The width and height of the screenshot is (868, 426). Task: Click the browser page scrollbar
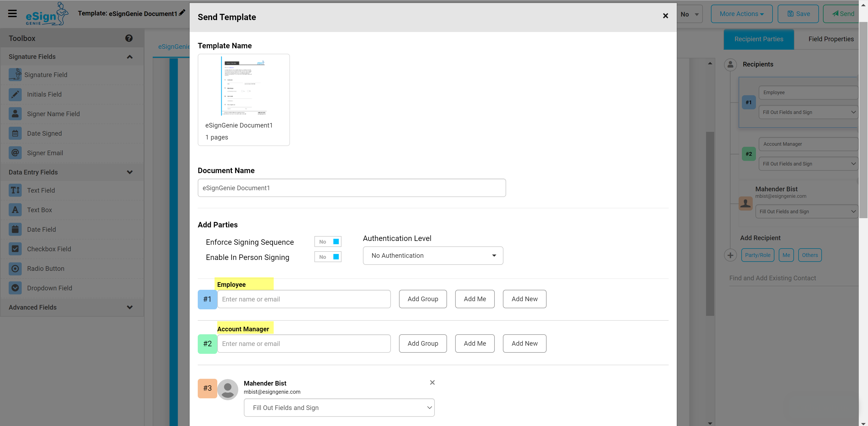coord(863,120)
